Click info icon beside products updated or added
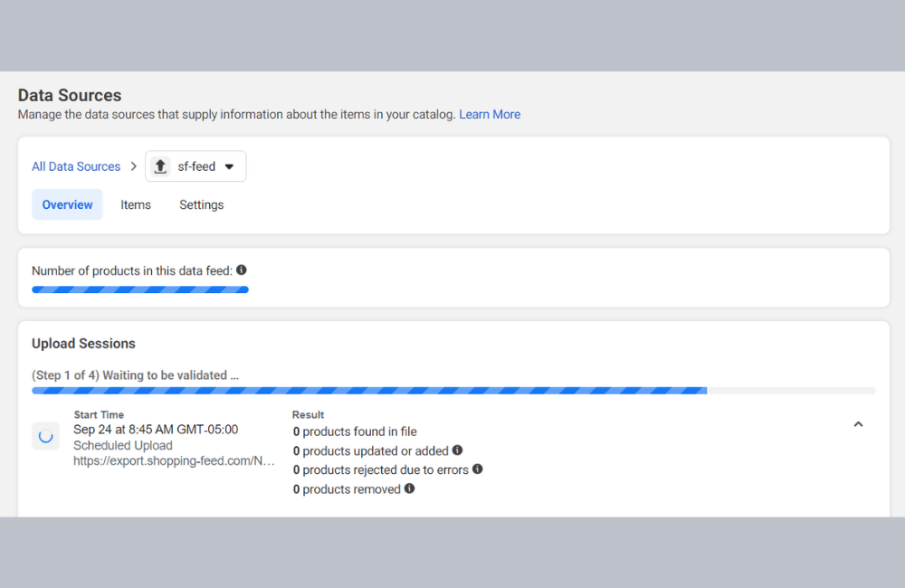The height and width of the screenshot is (588, 905). [457, 450]
